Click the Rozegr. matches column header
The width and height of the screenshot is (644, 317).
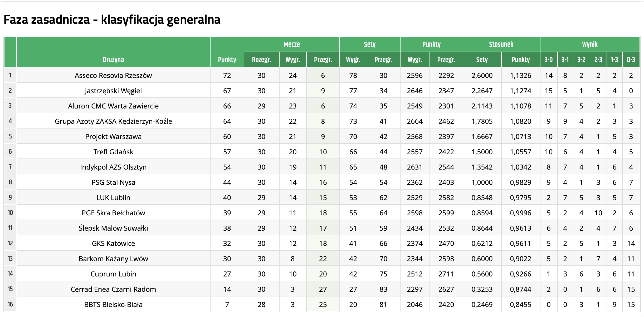tap(261, 60)
